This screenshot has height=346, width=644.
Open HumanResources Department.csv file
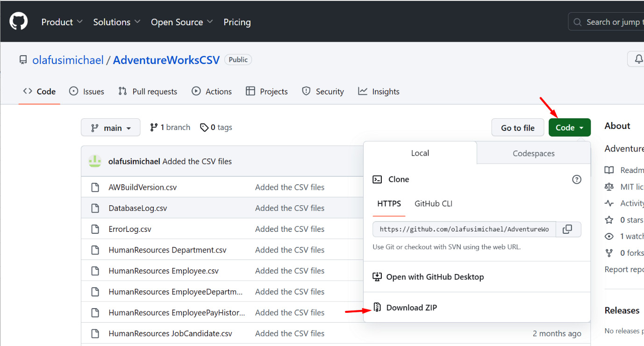(167, 250)
